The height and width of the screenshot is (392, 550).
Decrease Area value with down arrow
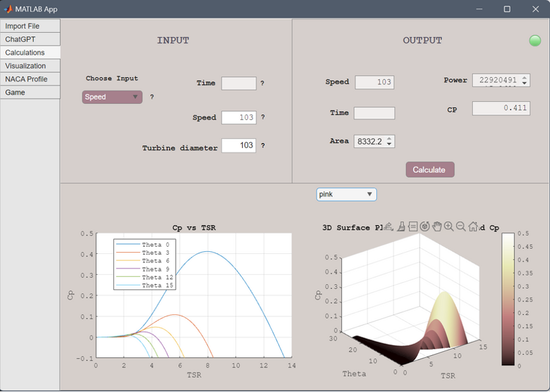pos(389,144)
